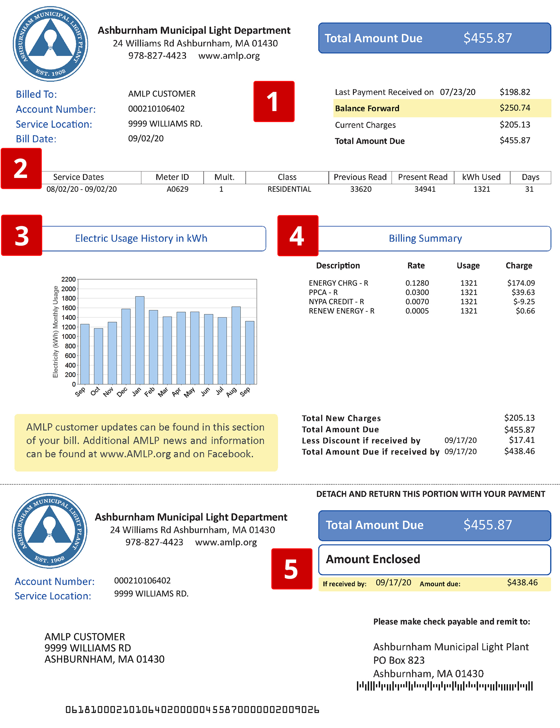This screenshot has height=728, width=560.
Task: Click the Total New Charges label
Action: (x=341, y=418)
